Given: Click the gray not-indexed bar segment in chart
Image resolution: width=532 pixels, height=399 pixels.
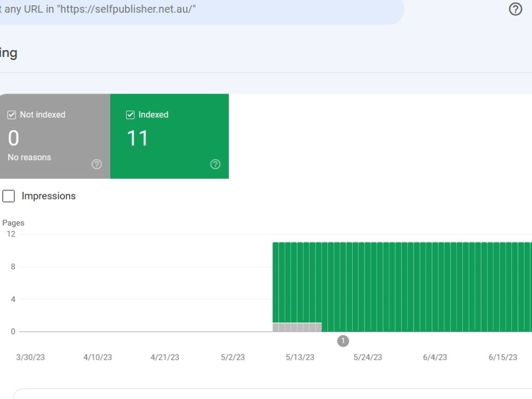Looking at the screenshot, I should pyautogui.click(x=297, y=327).
